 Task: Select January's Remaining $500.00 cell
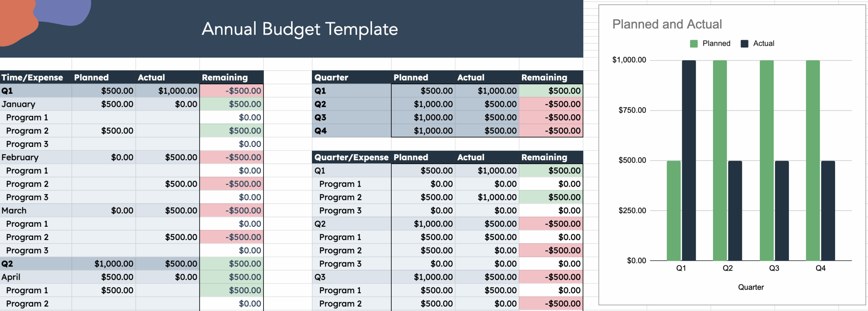(232, 104)
